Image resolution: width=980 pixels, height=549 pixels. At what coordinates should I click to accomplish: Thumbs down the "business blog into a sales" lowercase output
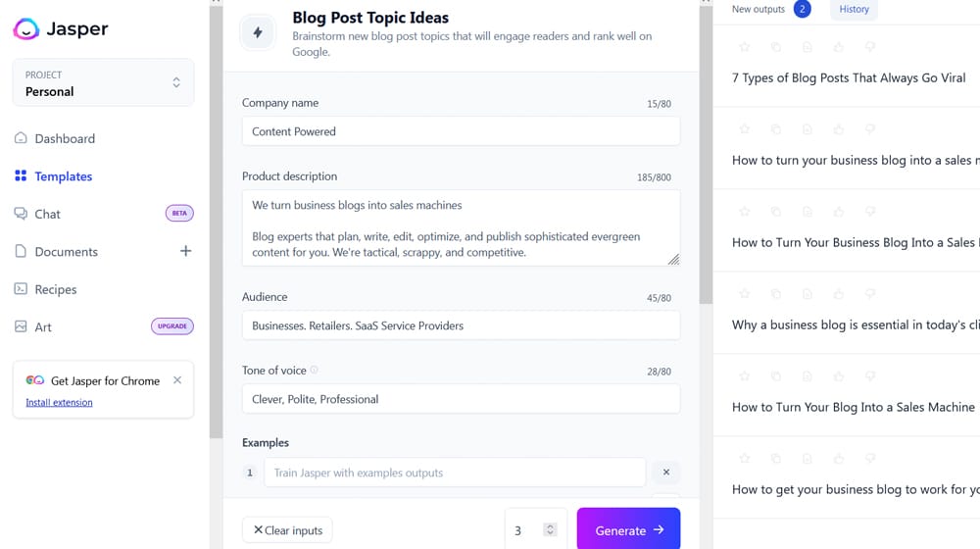click(x=870, y=129)
